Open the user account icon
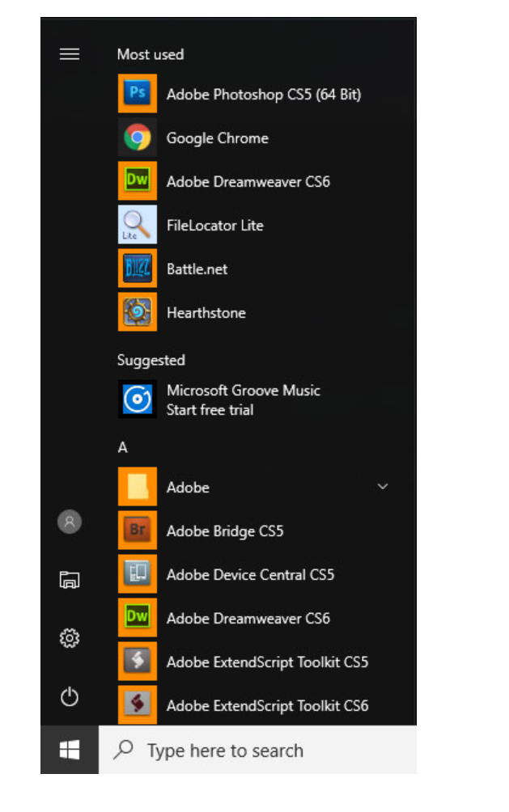Screen dimensions: 509x812 pyautogui.click(x=70, y=522)
